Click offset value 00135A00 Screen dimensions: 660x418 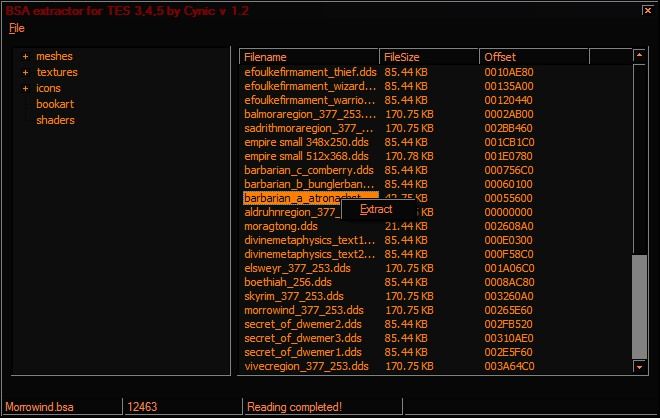[509, 86]
